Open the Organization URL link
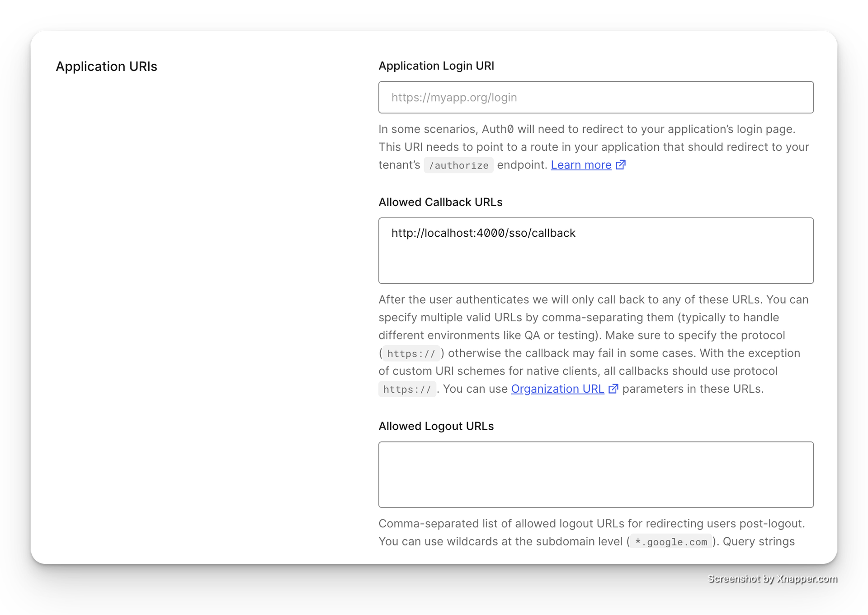This screenshot has width=868, height=615. point(557,389)
